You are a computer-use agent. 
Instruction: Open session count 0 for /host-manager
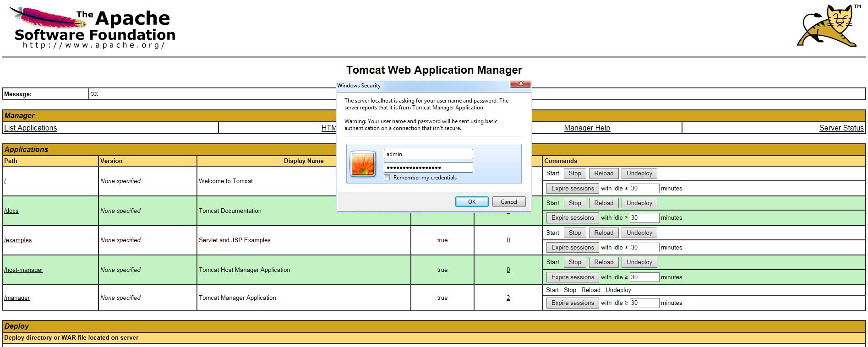508,270
